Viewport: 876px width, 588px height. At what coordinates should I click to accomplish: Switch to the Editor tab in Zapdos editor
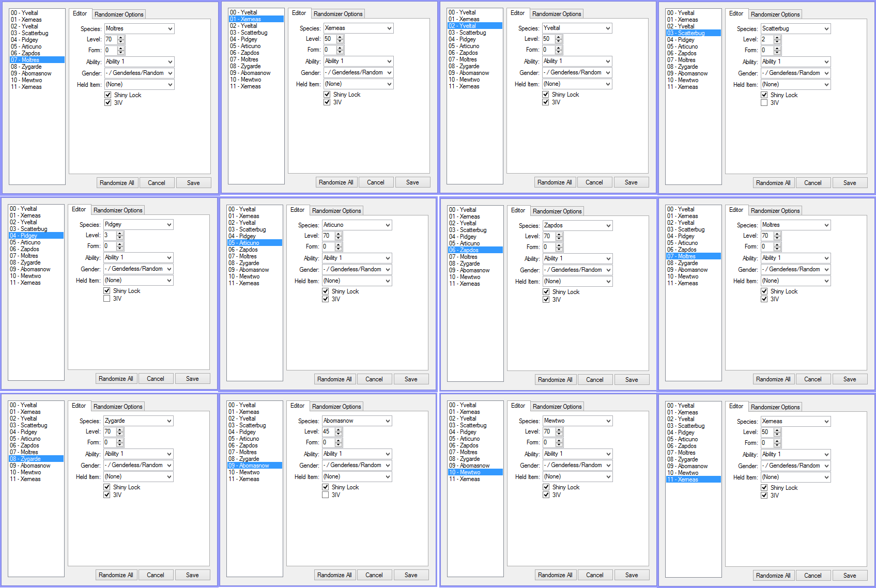(518, 210)
